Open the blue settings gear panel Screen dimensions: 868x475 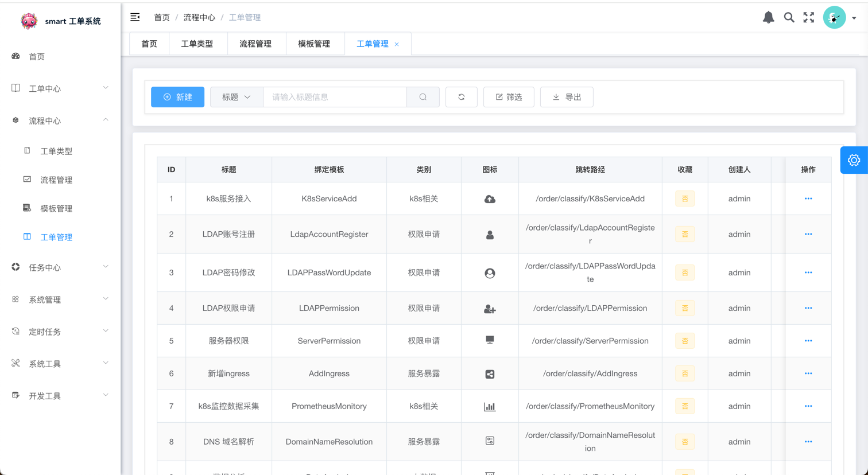pos(854,160)
